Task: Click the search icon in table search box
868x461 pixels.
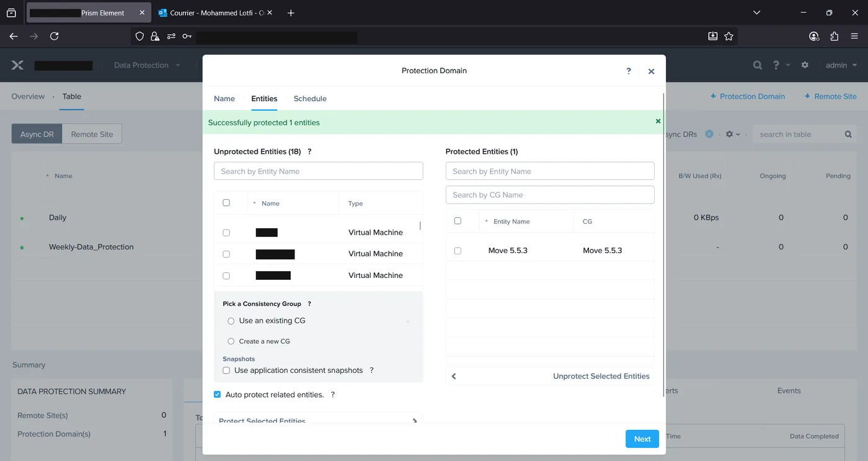Action: (x=848, y=135)
